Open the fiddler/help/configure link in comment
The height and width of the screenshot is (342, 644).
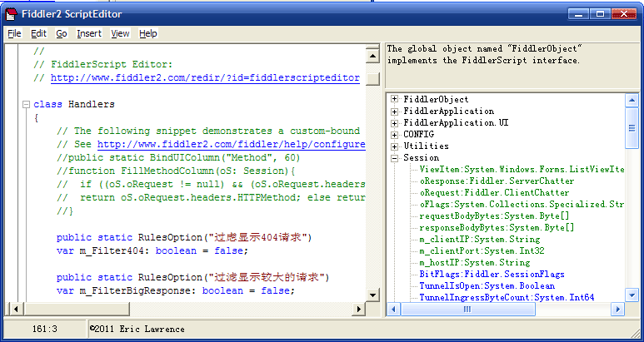point(232,144)
